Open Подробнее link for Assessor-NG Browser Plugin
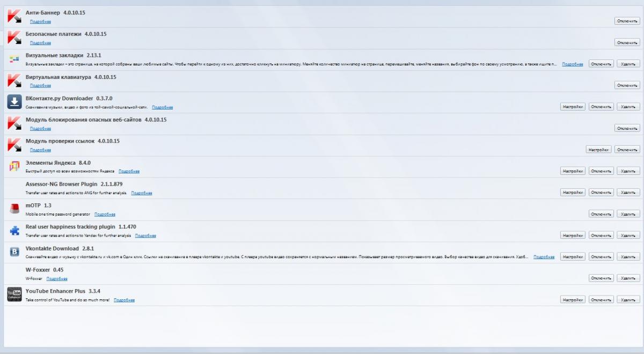Image resolution: width=644 pixels, height=354 pixels. click(142, 193)
